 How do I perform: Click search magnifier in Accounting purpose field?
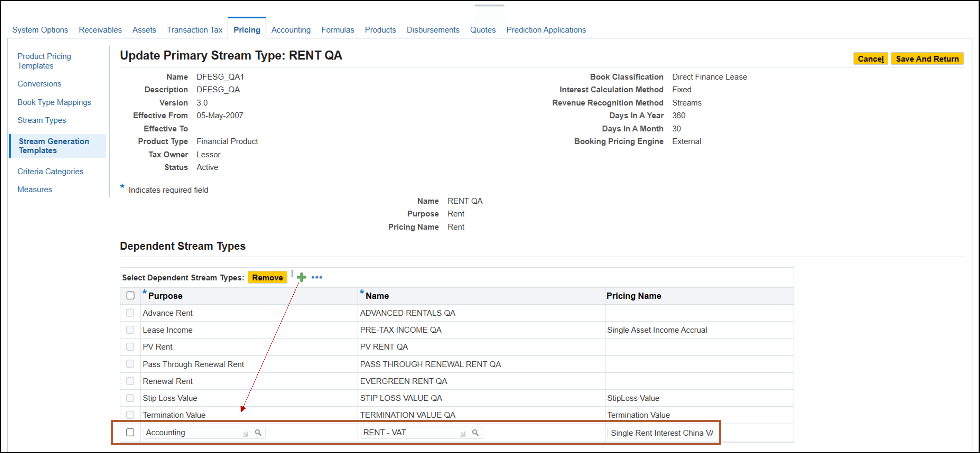pyautogui.click(x=258, y=433)
